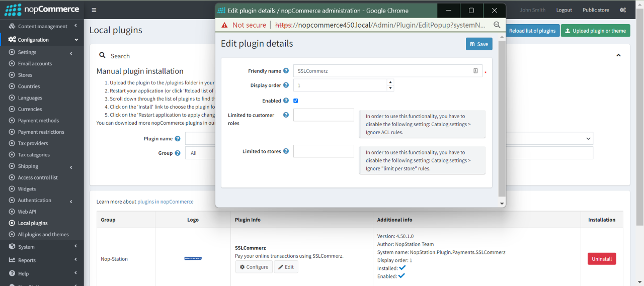The width and height of the screenshot is (644, 286).
Task: Click the Search magnifier icon
Action: click(102, 55)
